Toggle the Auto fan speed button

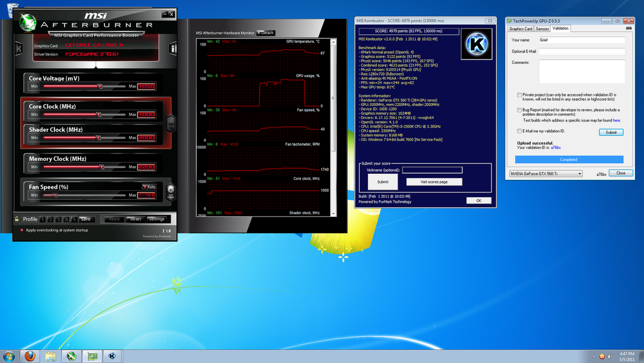point(149,187)
